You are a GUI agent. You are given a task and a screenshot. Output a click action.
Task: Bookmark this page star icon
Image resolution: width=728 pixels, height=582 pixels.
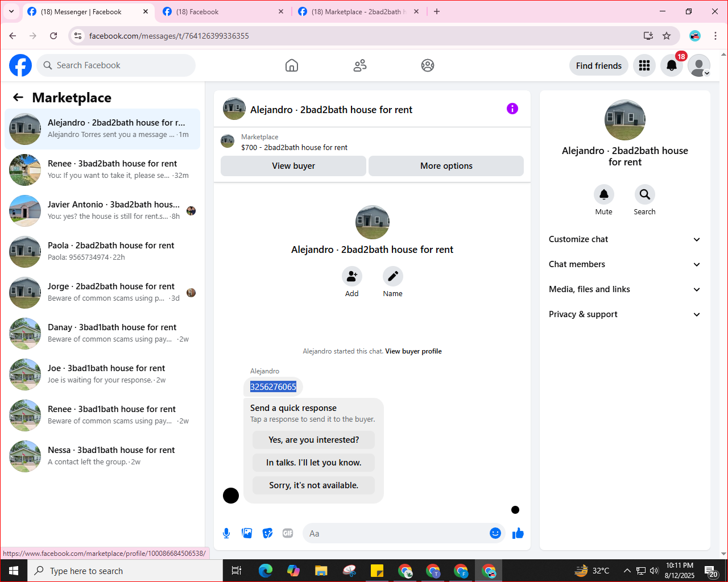[x=667, y=36]
